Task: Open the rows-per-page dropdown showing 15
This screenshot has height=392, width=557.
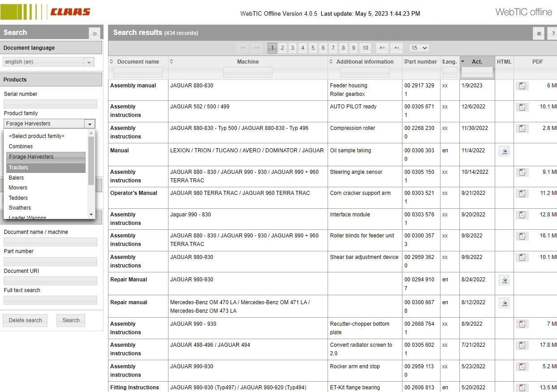Action: point(419,48)
